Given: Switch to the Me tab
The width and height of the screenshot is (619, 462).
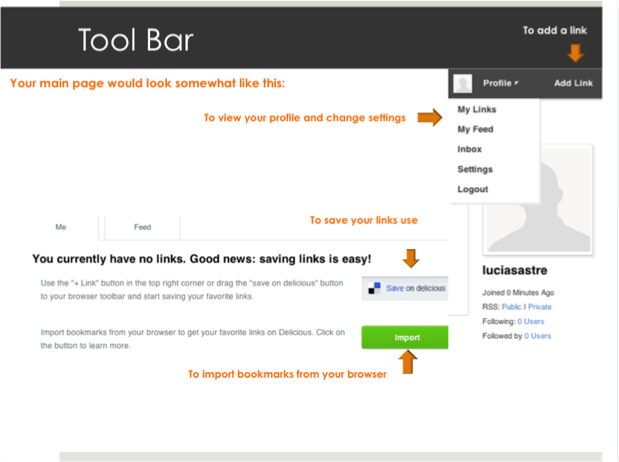Looking at the screenshot, I should coord(60,227).
